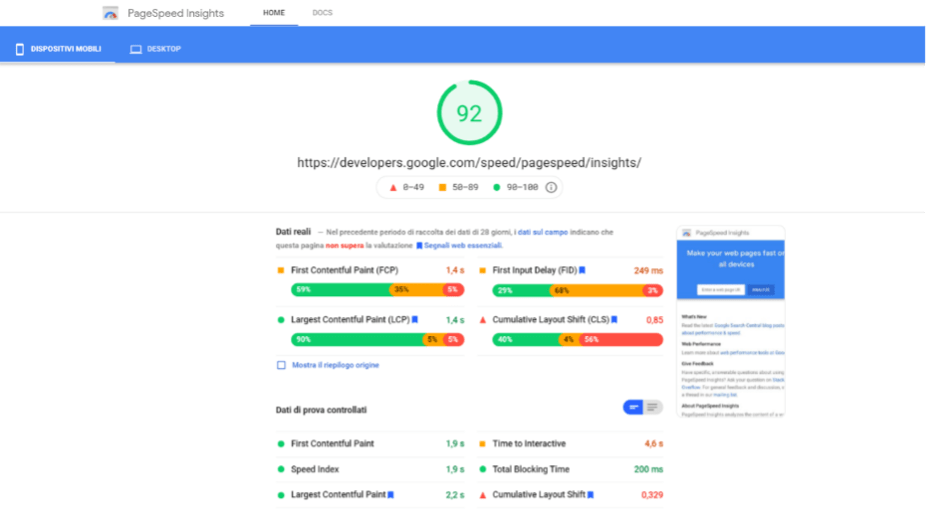Click the 'Time to Interactive' label
Viewport: 935px width, 519px height.
(529, 444)
